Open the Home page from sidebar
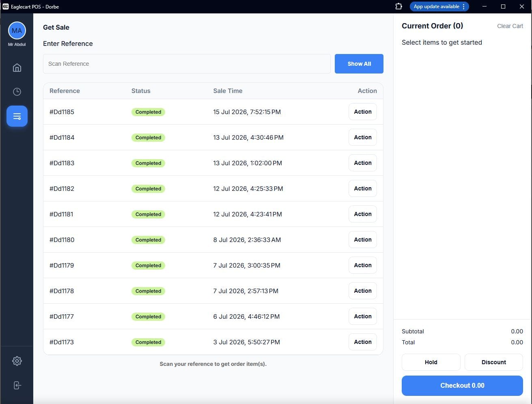 point(17,67)
